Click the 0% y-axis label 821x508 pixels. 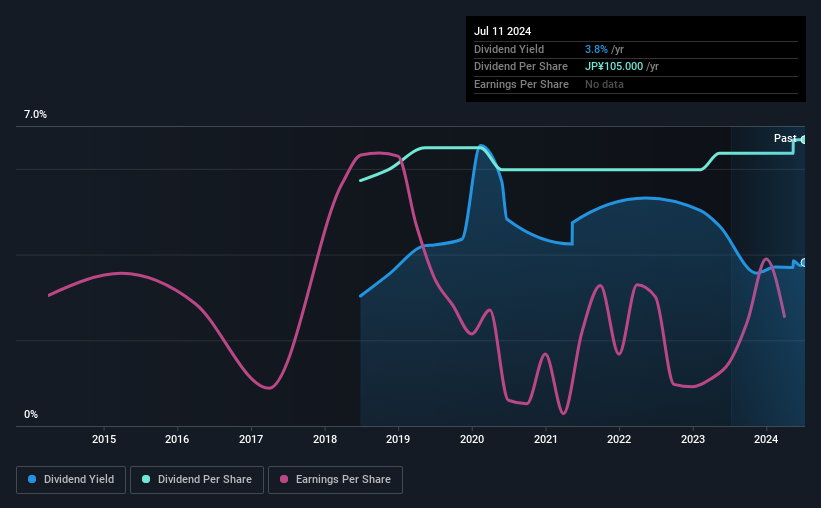tap(31, 414)
